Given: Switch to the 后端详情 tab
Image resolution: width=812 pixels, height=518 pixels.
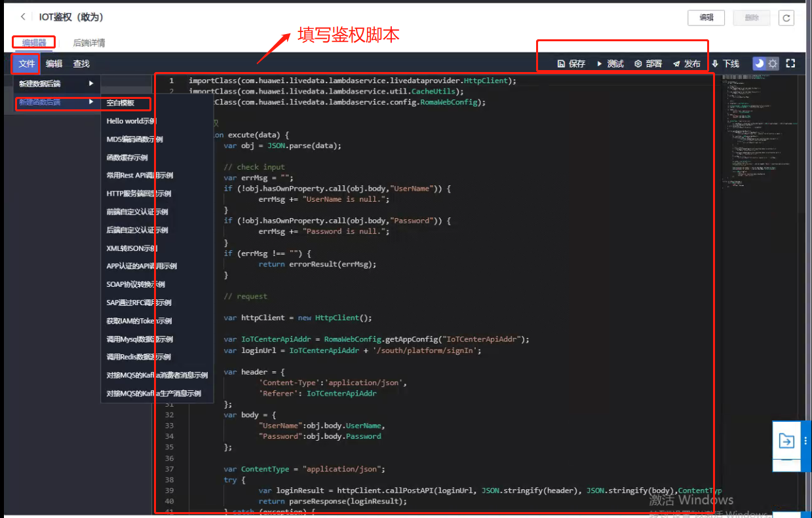Looking at the screenshot, I should coord(89,43).
